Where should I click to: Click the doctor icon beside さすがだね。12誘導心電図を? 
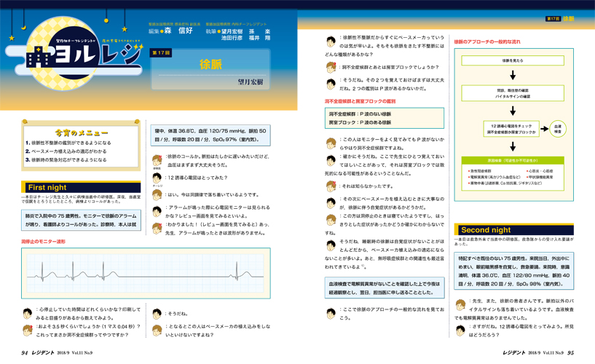460,331
